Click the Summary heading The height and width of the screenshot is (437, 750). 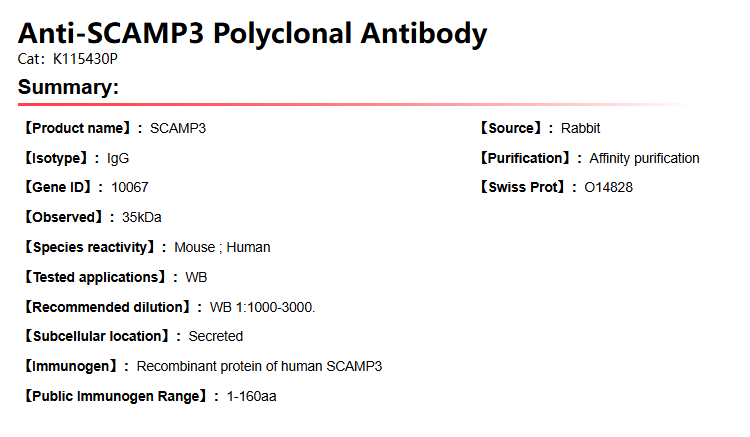68,87
